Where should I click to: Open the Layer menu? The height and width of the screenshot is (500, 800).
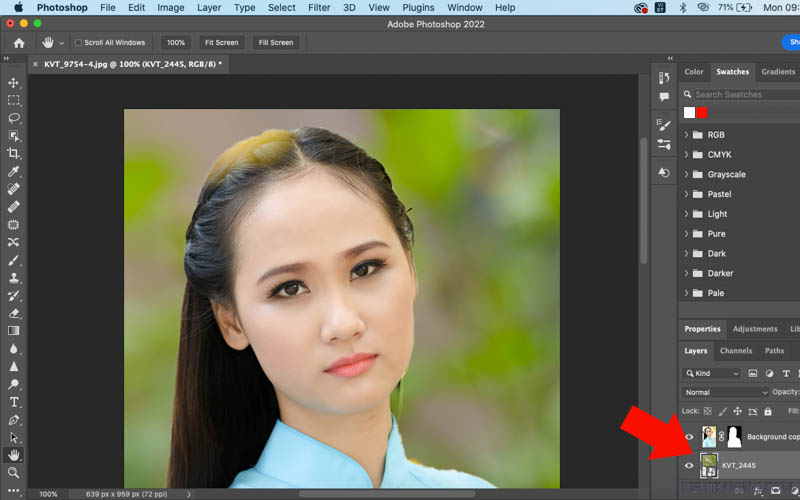[209, 8]
